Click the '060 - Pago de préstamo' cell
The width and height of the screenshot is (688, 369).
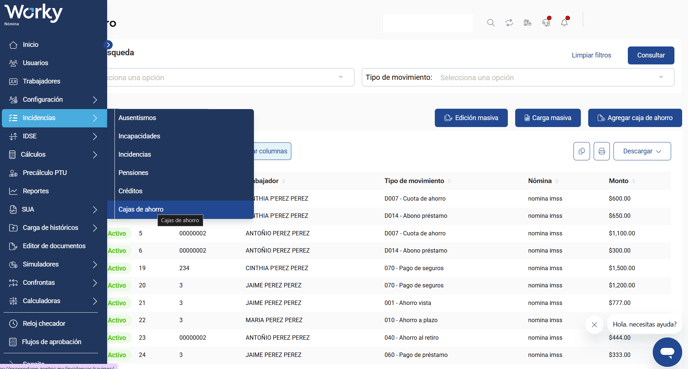pyautogui.click(x=416, y=355)
